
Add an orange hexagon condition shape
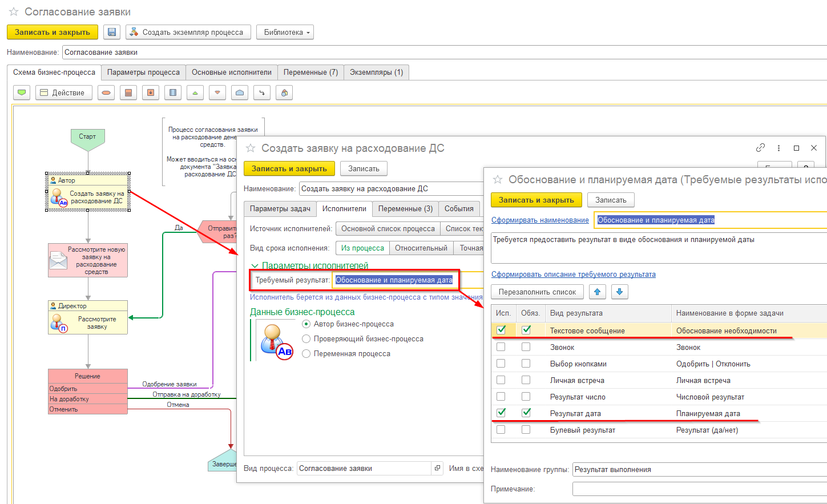(106, 92)
